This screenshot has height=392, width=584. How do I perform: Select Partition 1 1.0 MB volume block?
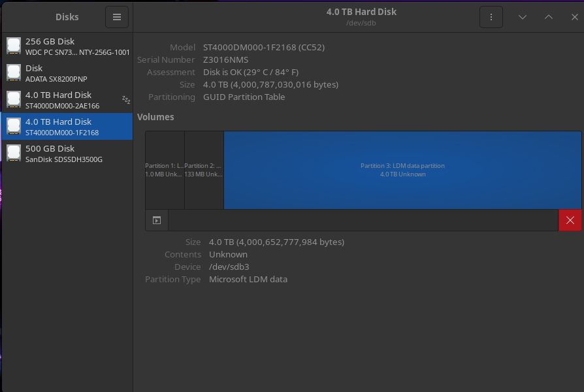(x=165, y=170)
